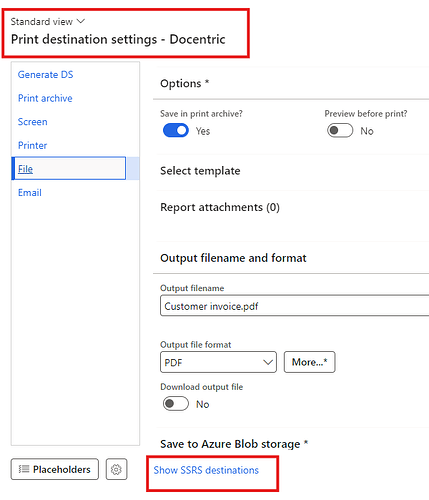
Task: Click the More...* button
Action: pyautogui.click(x=309, y=362)
